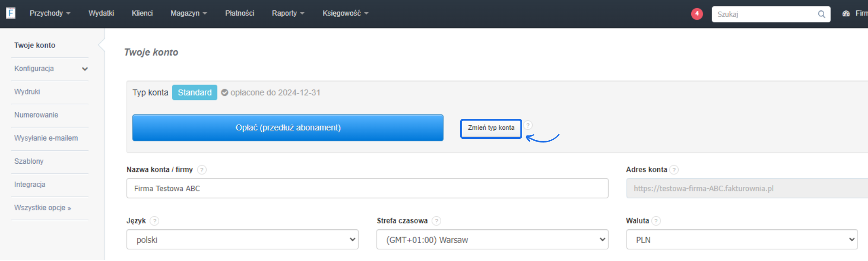Expand the Konfiguracja sidebar section

(x=50, y=69)
